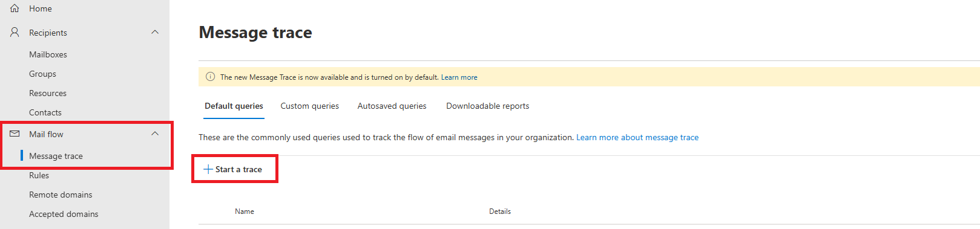Click the plus icon beside Start a trace
Viewport: 980px width, 229px height.
[208, 169]
